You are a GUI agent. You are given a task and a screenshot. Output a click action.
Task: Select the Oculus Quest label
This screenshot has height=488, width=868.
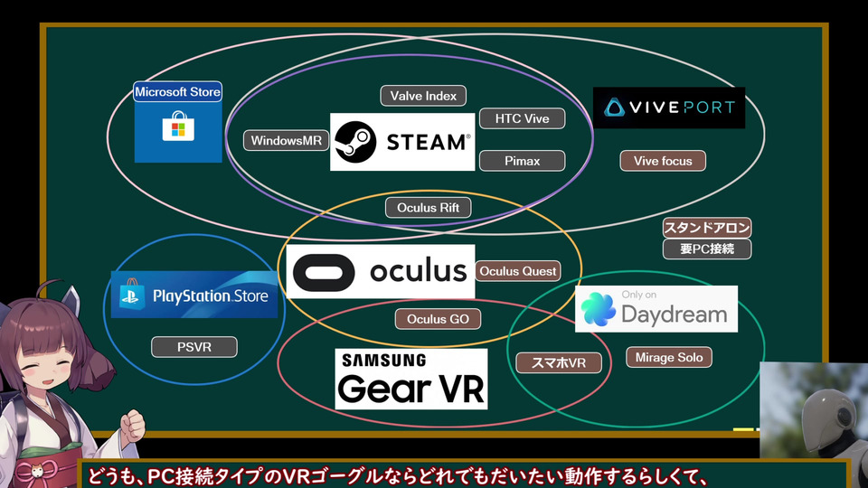[518, 271]
